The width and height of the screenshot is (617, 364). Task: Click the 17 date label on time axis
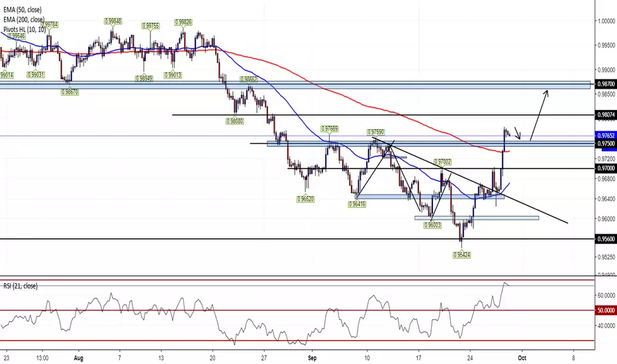418,358
